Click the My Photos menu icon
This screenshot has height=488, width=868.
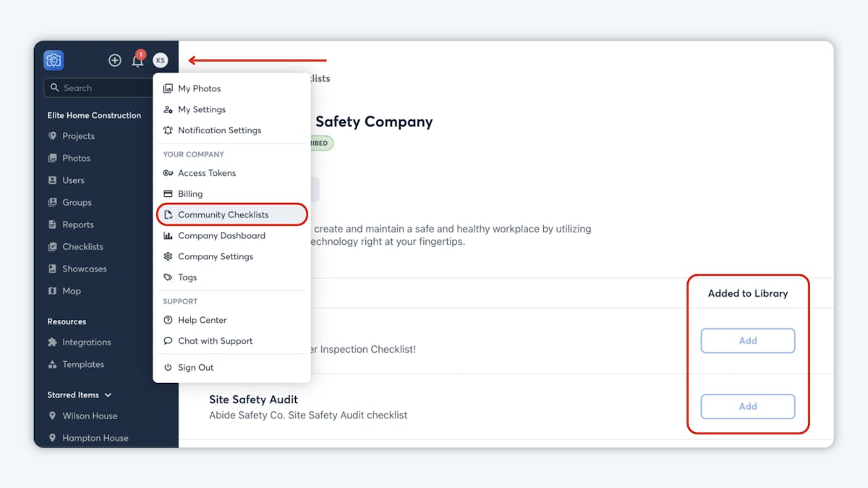pos(168,88)
